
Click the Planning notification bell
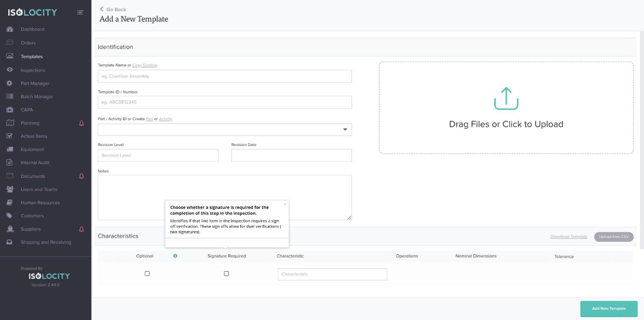[81, 123]
